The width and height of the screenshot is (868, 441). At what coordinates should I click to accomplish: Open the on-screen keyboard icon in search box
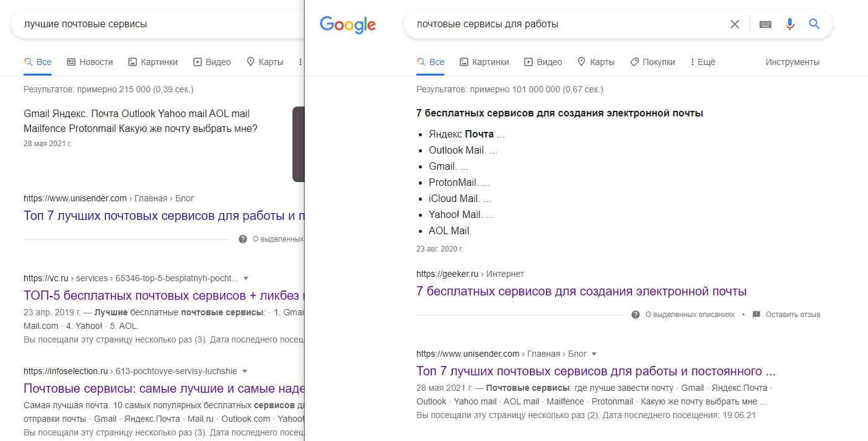[765, 24]
